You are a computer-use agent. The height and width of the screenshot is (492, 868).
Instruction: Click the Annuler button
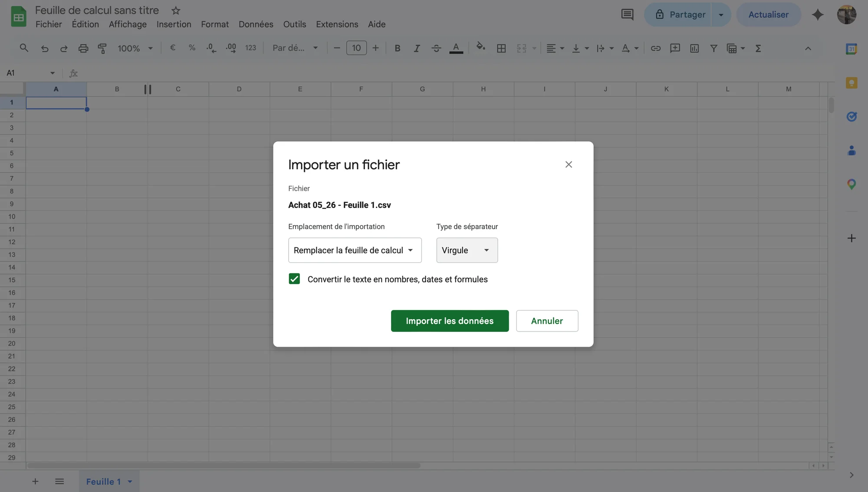pos(547,321)
